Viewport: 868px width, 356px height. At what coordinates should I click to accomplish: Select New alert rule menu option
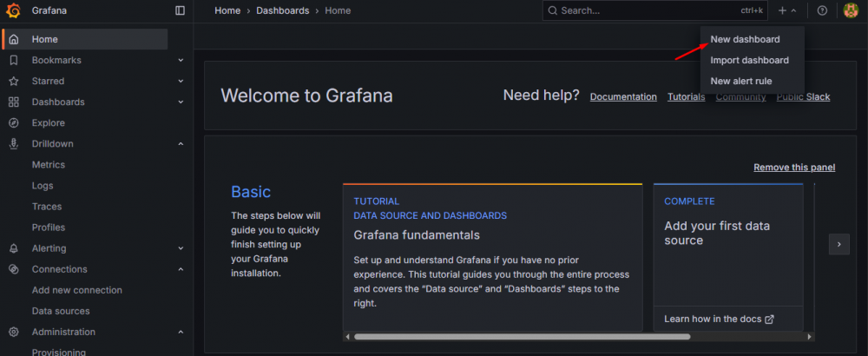(x=740, y=81)
